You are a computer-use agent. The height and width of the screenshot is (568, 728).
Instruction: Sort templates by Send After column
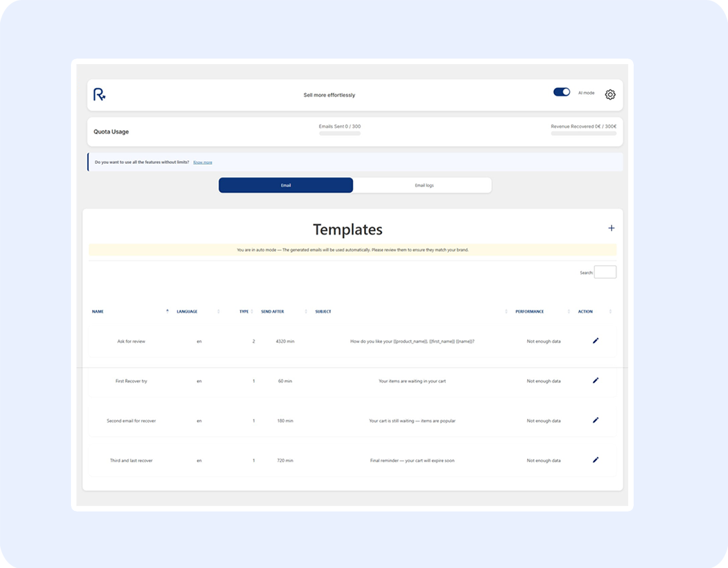coord(272,312)
